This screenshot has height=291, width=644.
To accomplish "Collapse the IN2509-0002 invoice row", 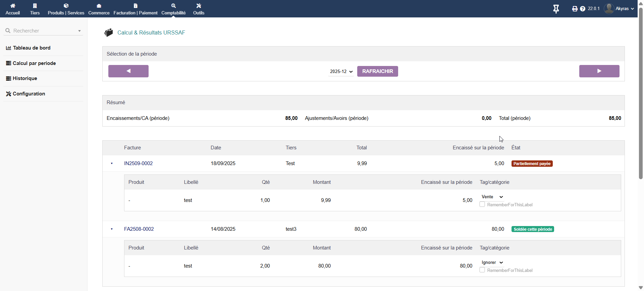I will pos(112,163).
